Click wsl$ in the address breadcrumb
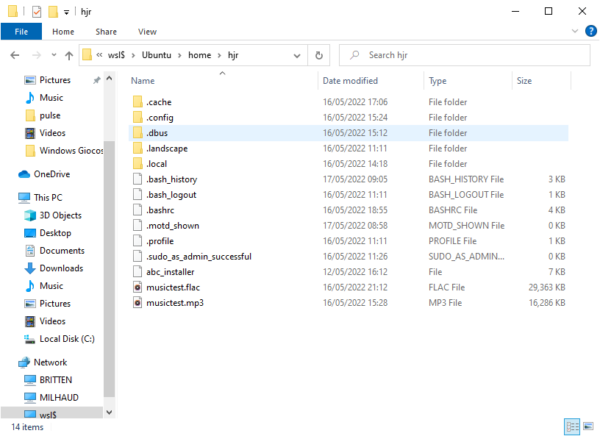600x436 pixels. pyautogui.click(x=116, y=55)
